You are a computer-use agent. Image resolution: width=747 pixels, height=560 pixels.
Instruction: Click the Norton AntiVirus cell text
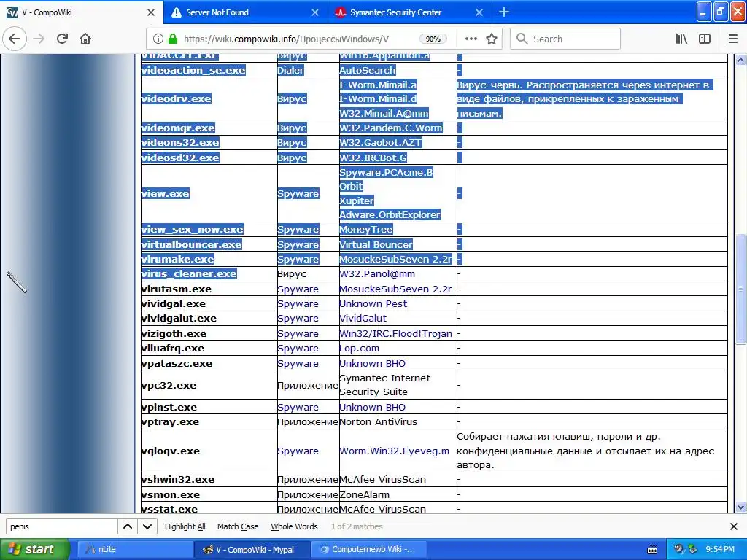coord(378,422)
